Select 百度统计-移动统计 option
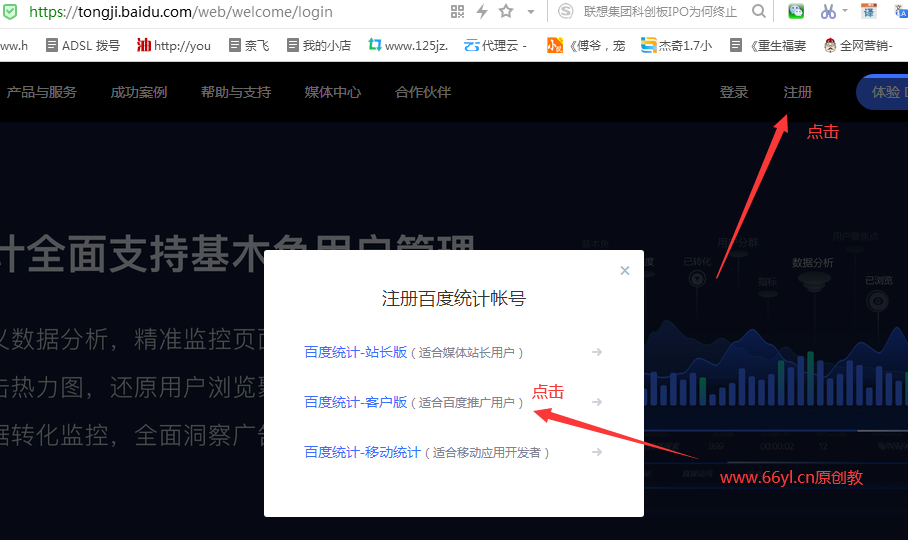This screenshot has height=540, width=908. [363, 452]
